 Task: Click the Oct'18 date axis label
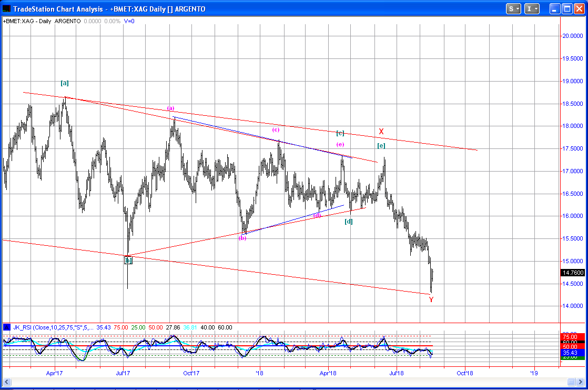click(464, 373)
